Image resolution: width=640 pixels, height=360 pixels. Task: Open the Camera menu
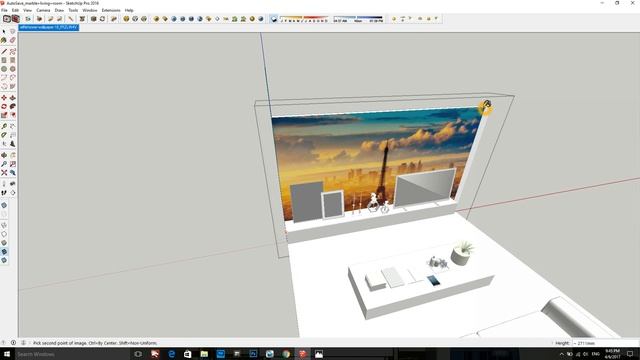pos(43,10)
